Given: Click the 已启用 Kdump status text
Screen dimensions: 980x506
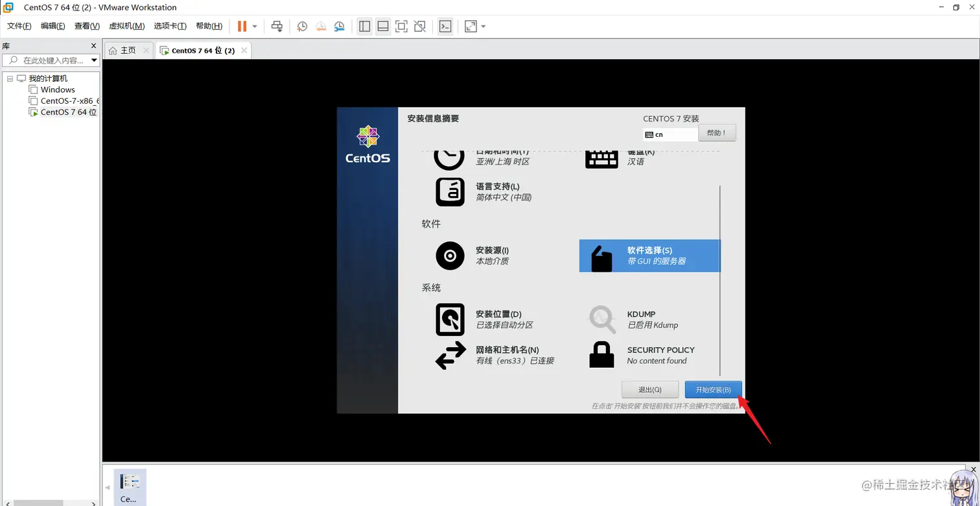Looking at the screenshot, I should click(653, 325).
